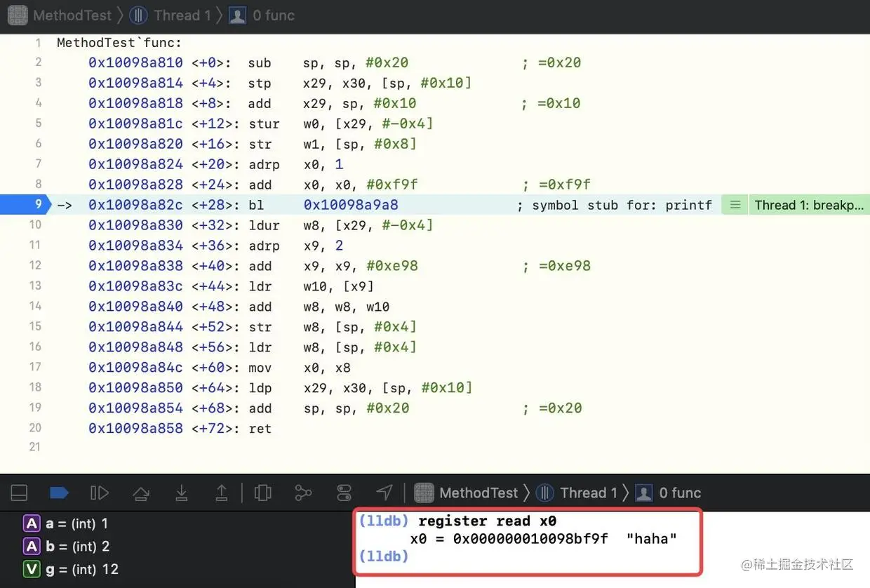Image resolution: width=870 pixels, height=588 pixels.
Task: Step into the printf call
Action: tap(182, 493)
